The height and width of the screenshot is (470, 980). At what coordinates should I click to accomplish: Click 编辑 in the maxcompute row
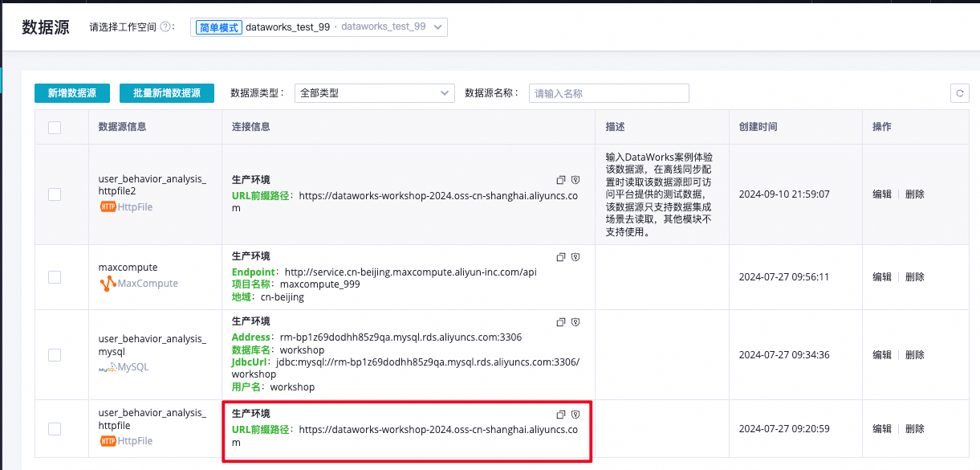[882, 277]
